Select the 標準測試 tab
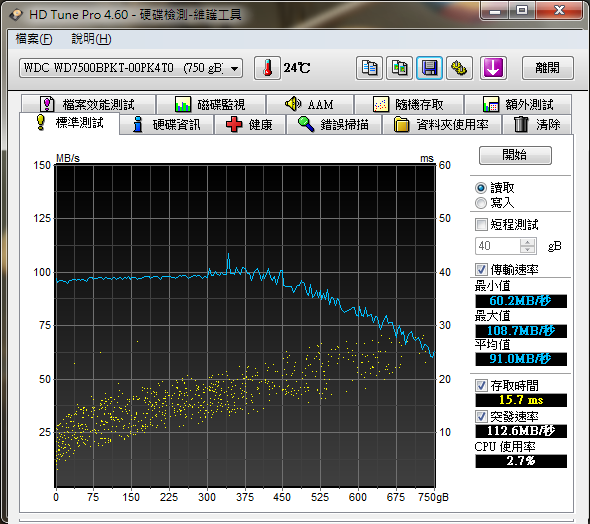The width and height of the screenshot is (590, 524). coord(70,123)
